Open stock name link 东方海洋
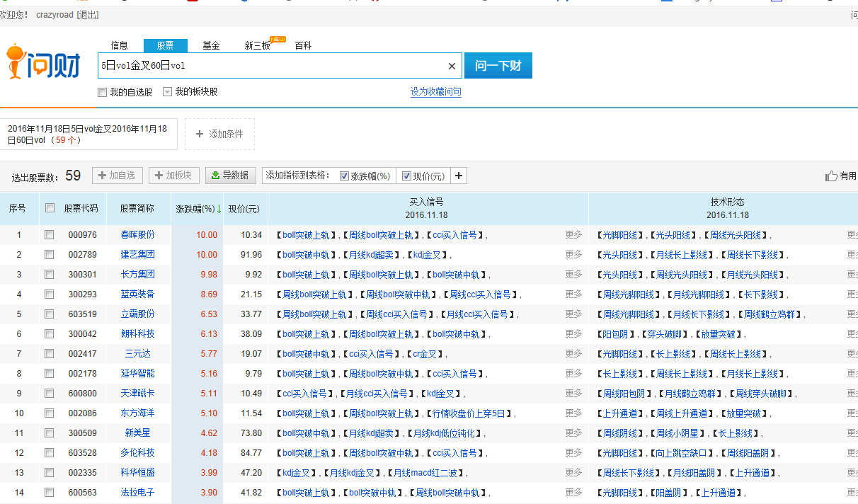This screenshot has width=858, height=504. pos(137,413)
